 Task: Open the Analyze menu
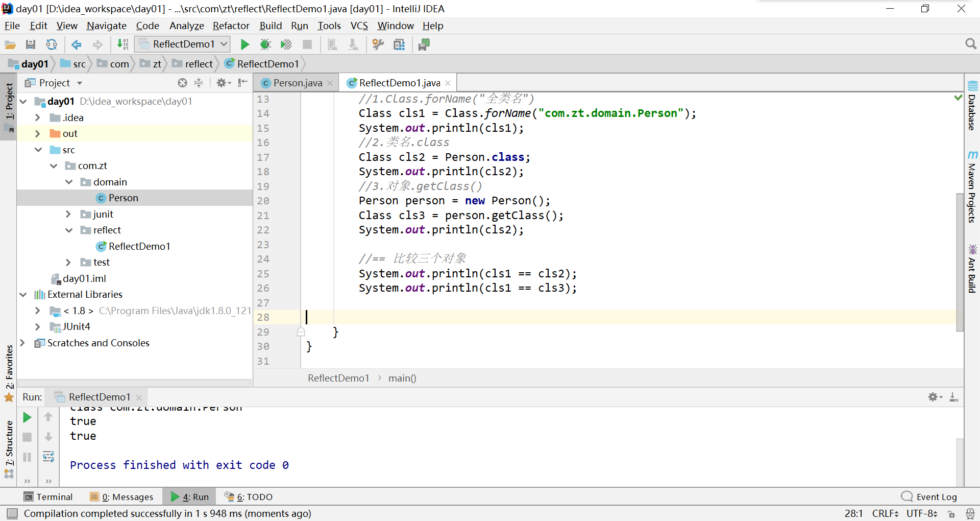[186, 26]
